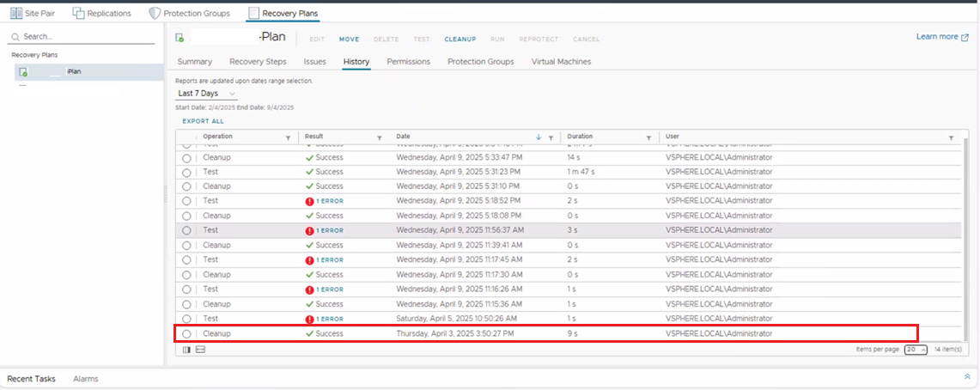
Task: Click the red error icon for the 11:56:37 AM test
Action: pos(309,230)
